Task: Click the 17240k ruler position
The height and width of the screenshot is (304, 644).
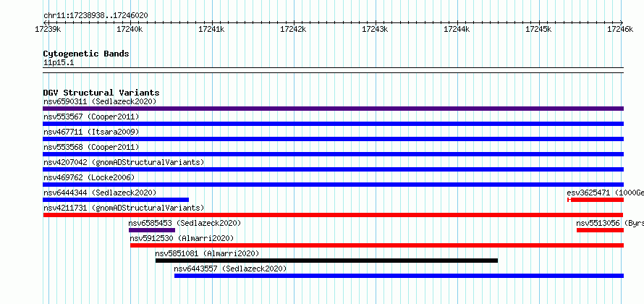Action: coord(130,29)
